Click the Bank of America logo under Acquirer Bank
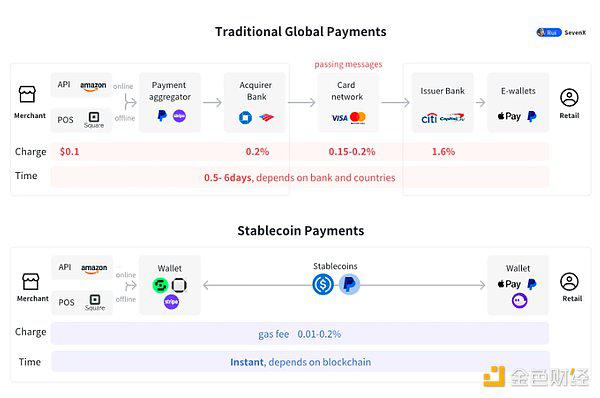The width and height of the screenshot is (600, 398). 266,117
